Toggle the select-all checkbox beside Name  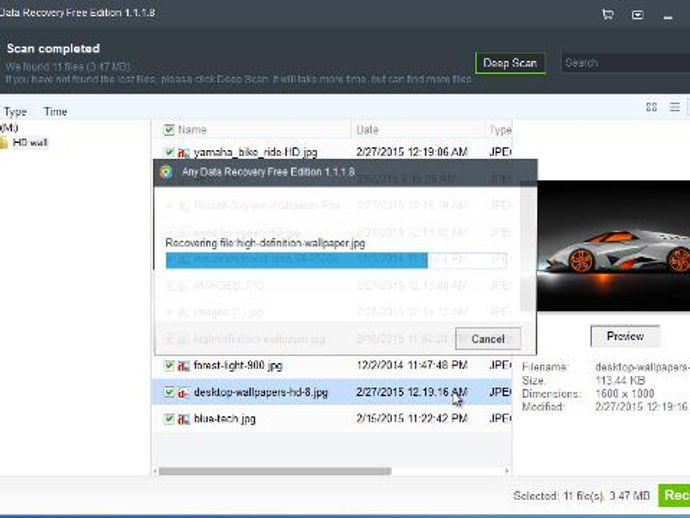pos(169,130)
